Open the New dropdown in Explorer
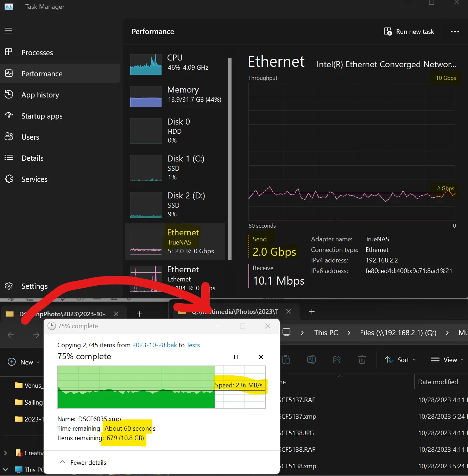This screenshot has height=476, width=468. [24, 362]
